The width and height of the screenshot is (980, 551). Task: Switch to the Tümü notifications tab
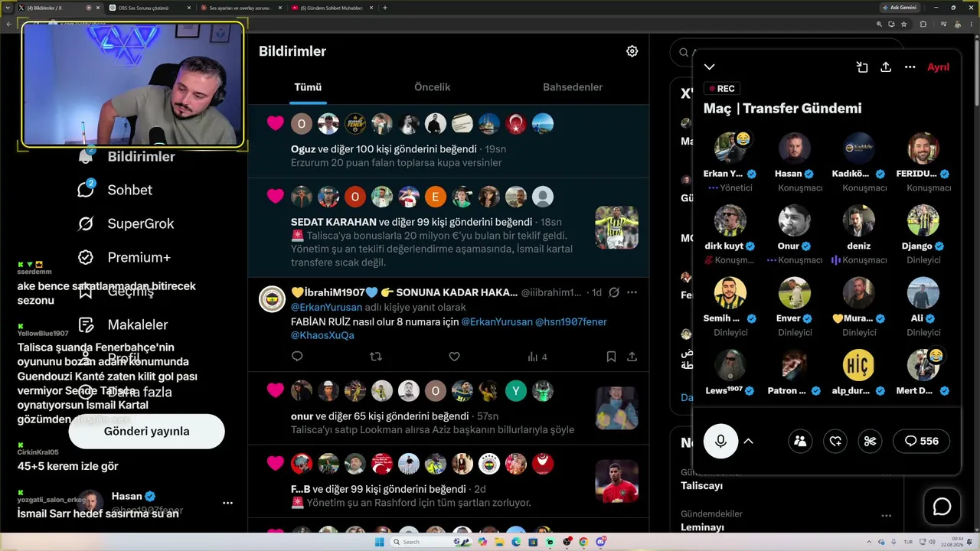[x=308, y=87]
